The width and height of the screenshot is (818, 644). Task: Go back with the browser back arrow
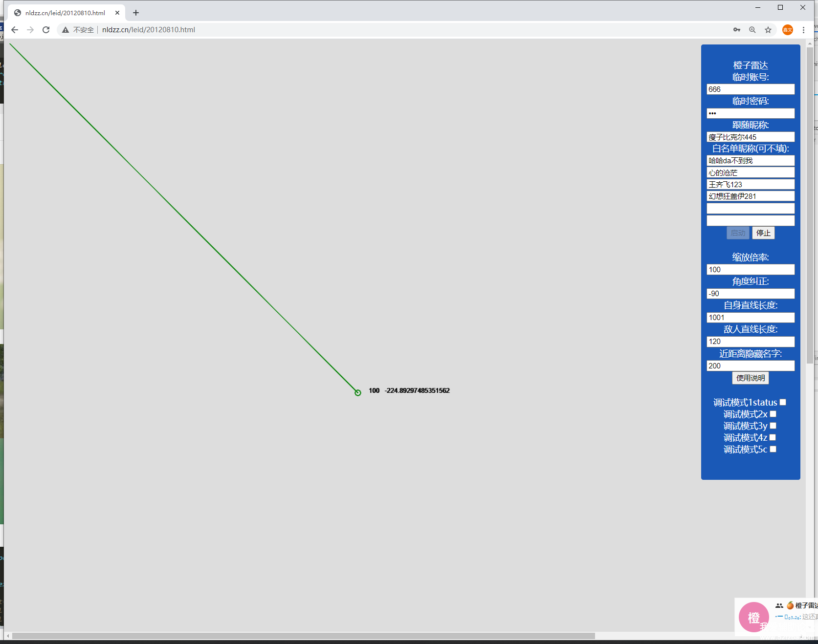click(x=15, y=30)
